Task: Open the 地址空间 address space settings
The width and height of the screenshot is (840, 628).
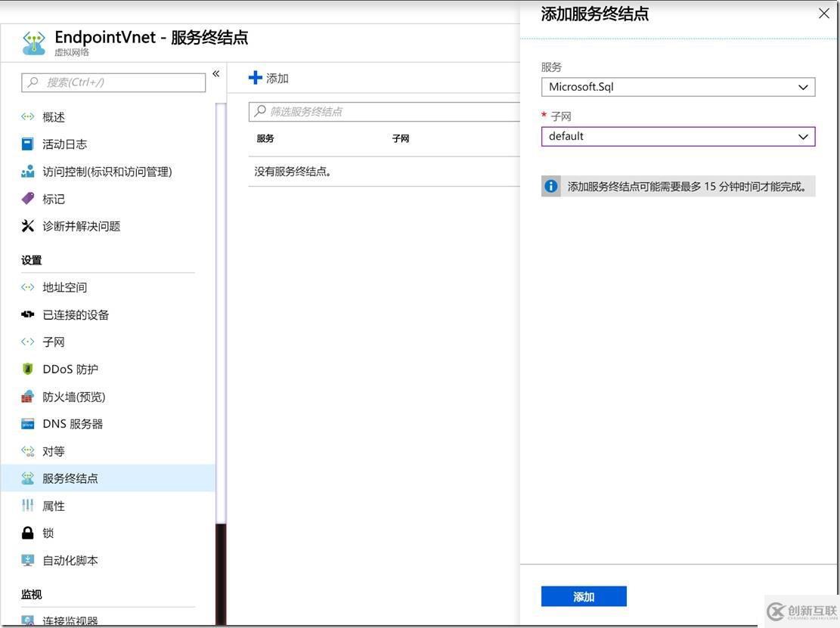Action: (x=64, y=286)
